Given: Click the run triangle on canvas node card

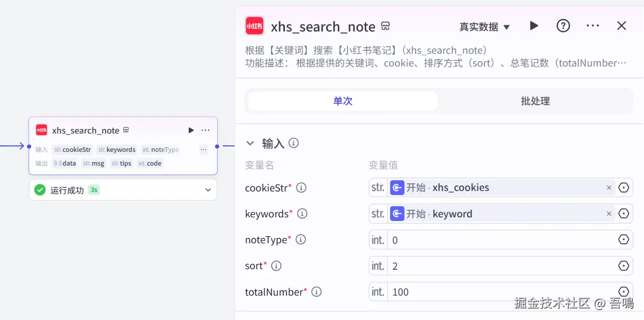Looking at the screenshot, I should pyautogui.click(x=191, y=131).
